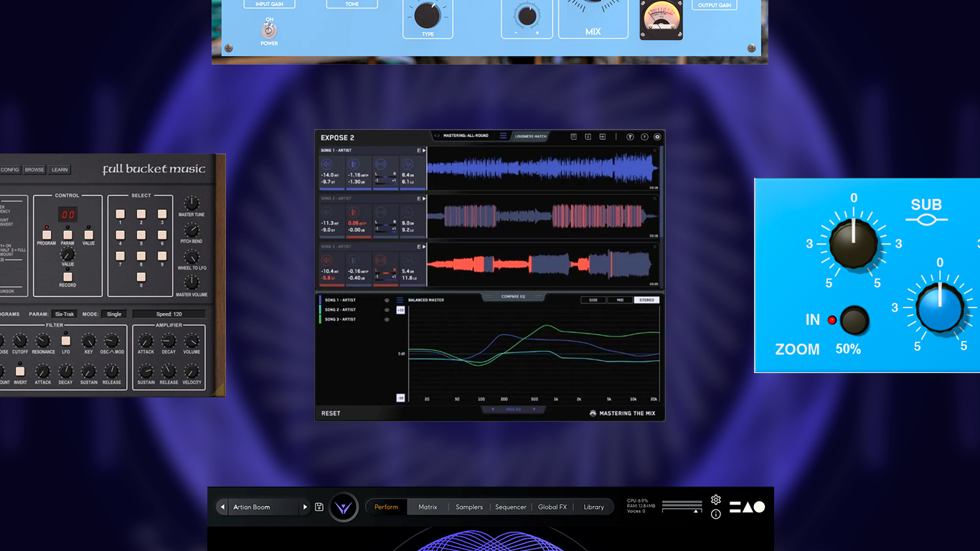
Task: Click the Master Tune knob
Action: 192,203
